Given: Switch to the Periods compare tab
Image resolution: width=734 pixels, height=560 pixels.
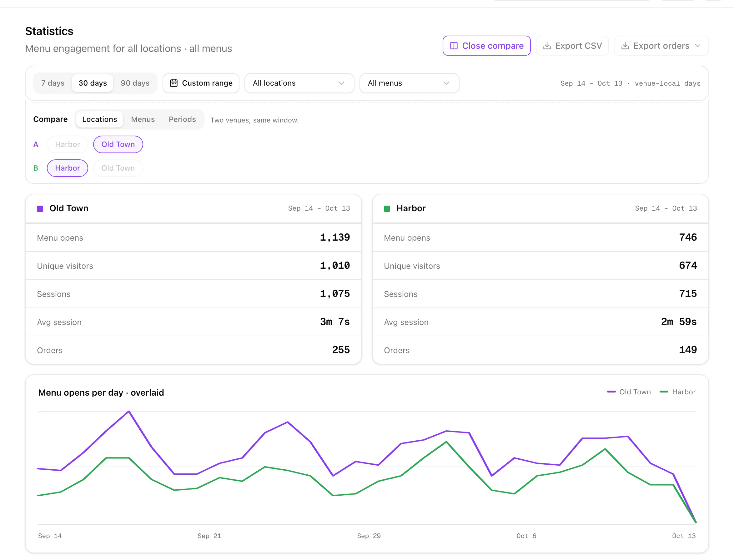Looking at the screenshot, I should (x=182, y=119).
